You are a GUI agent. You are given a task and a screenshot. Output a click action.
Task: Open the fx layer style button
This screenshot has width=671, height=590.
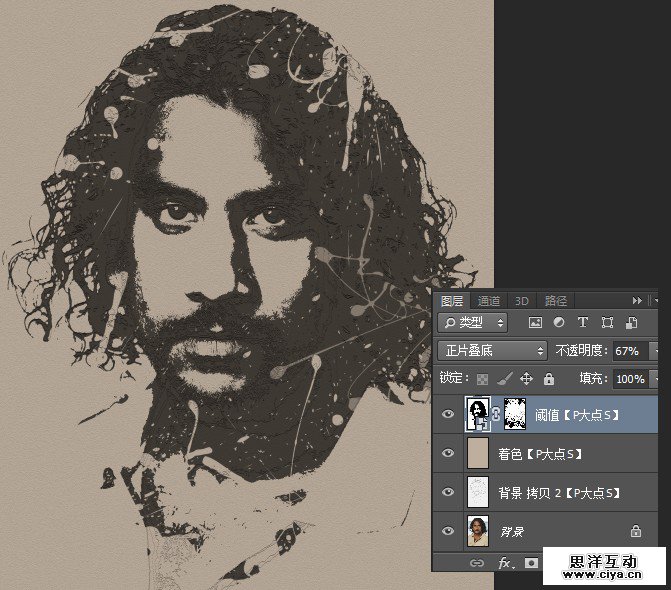pyautogui.click(x=506, y=563)
